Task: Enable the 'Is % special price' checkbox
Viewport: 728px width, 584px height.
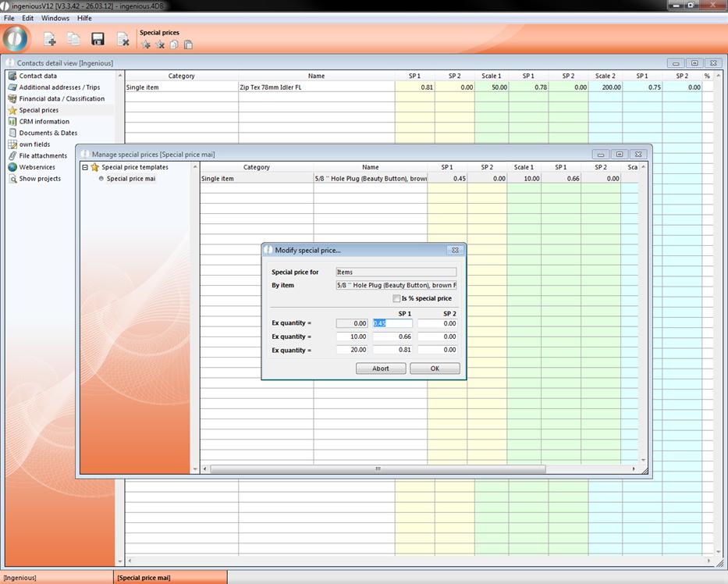Action: 396,298
